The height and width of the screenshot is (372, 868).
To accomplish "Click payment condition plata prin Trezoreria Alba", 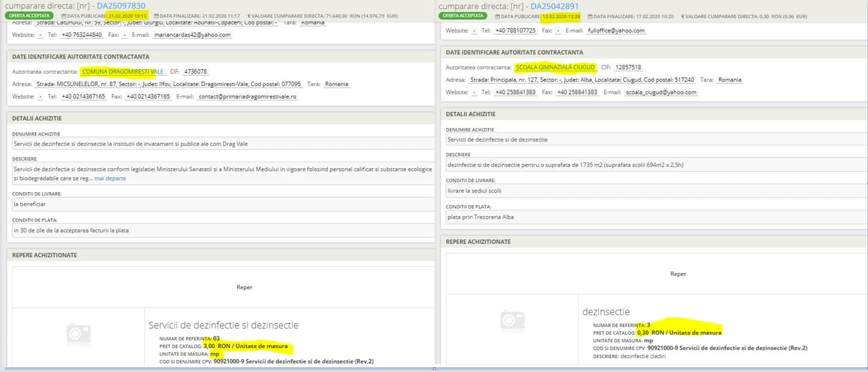I will (x=656, y=217).
